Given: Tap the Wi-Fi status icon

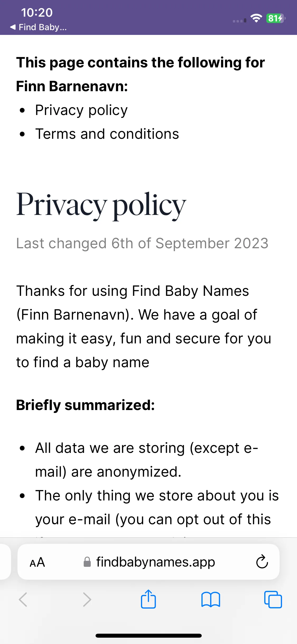Looking at the screenshot, I should coord(256,18).
